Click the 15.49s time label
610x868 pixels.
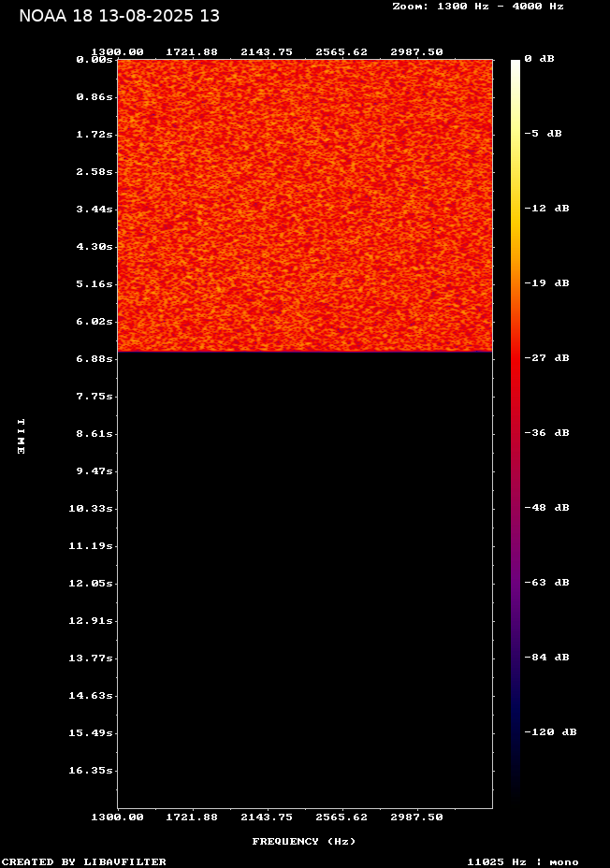coord(91,733)
